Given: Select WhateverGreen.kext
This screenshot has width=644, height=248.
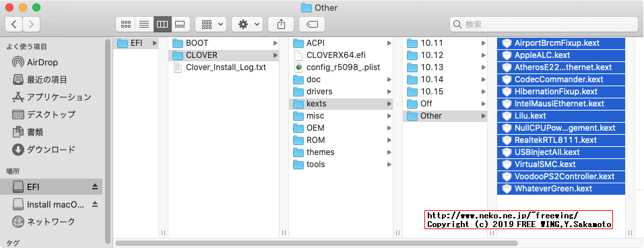Looking at the screenshot, I should pyautogui.click(x=561, y=189).
